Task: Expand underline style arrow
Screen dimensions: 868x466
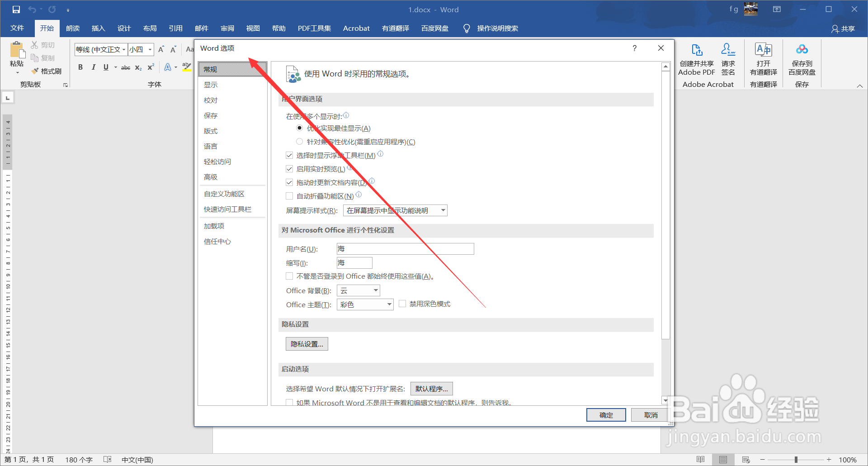Action: tap(115, 67)
